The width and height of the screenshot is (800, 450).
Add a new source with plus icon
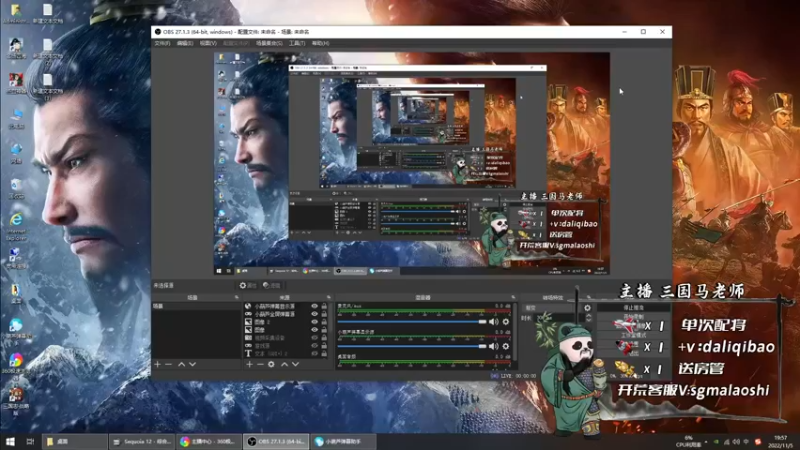pos(249,364)
